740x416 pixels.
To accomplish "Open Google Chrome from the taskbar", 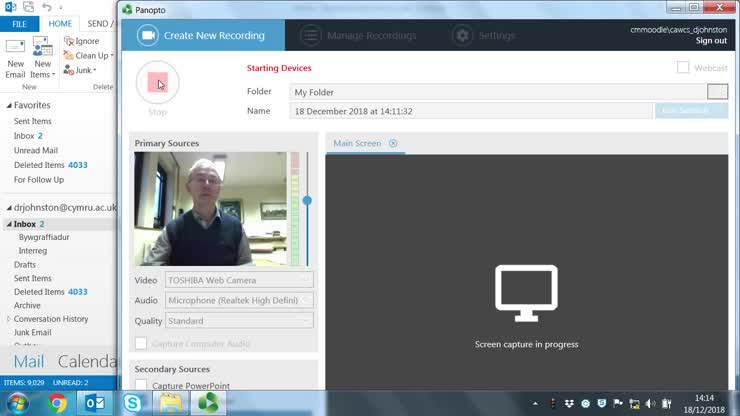I will click(58, 403).
